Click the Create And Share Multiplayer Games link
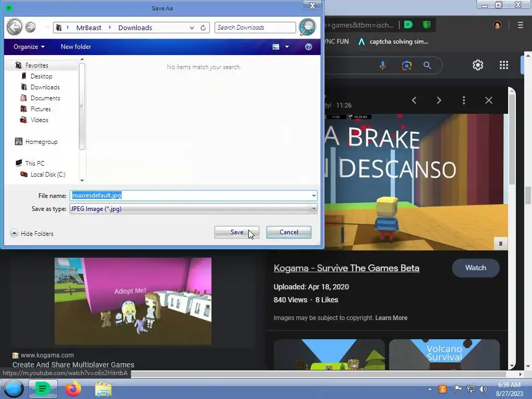Viewport: 532px width, 399px height. [x=73, y=365]
